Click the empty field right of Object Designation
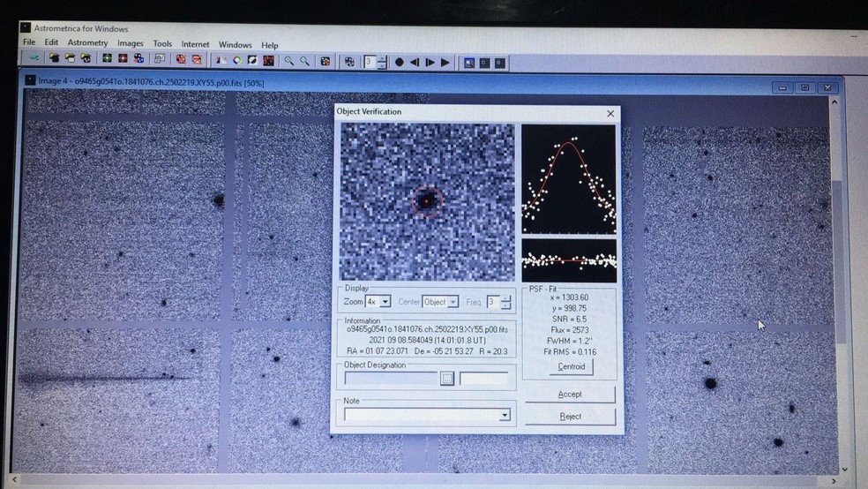 click(484, 378)
